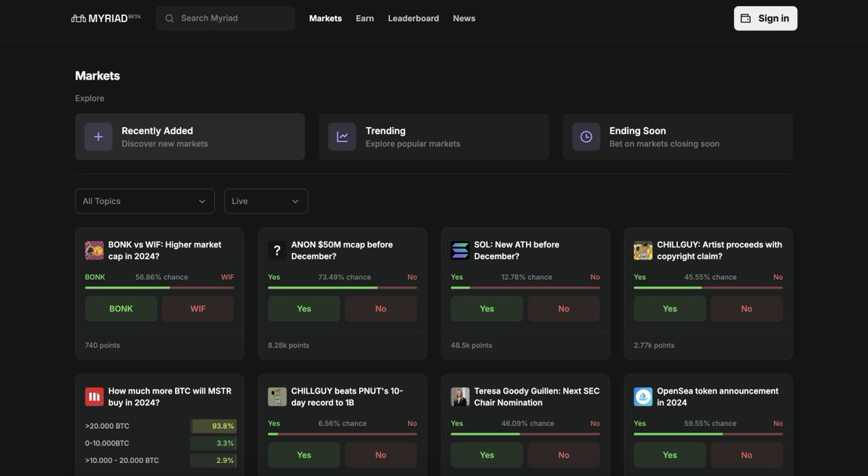Click the OpenSea token market icon
Image resolution: width=868 pixels, height=476 pixels.
click(x=643, y=396)
